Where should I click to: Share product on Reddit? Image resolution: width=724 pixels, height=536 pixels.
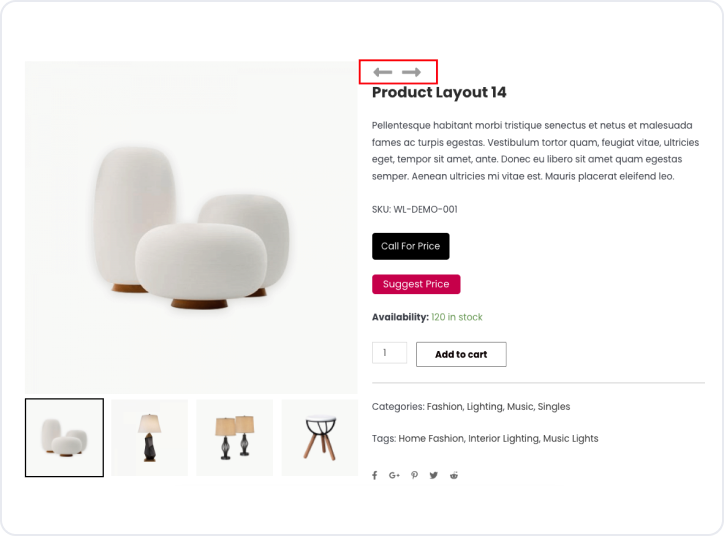click(x=454, y=475)
